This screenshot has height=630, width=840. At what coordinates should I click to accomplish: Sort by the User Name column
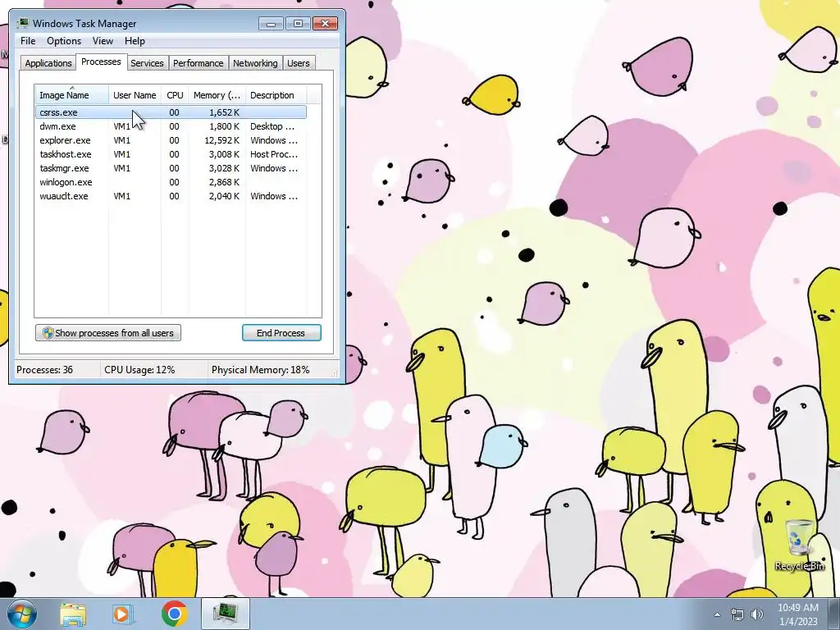(x=135, y=95)
